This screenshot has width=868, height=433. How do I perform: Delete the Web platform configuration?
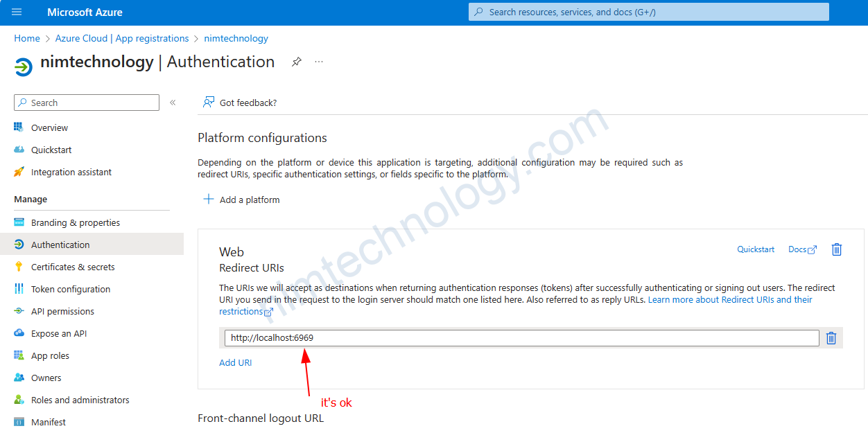[x=837, y=249]
